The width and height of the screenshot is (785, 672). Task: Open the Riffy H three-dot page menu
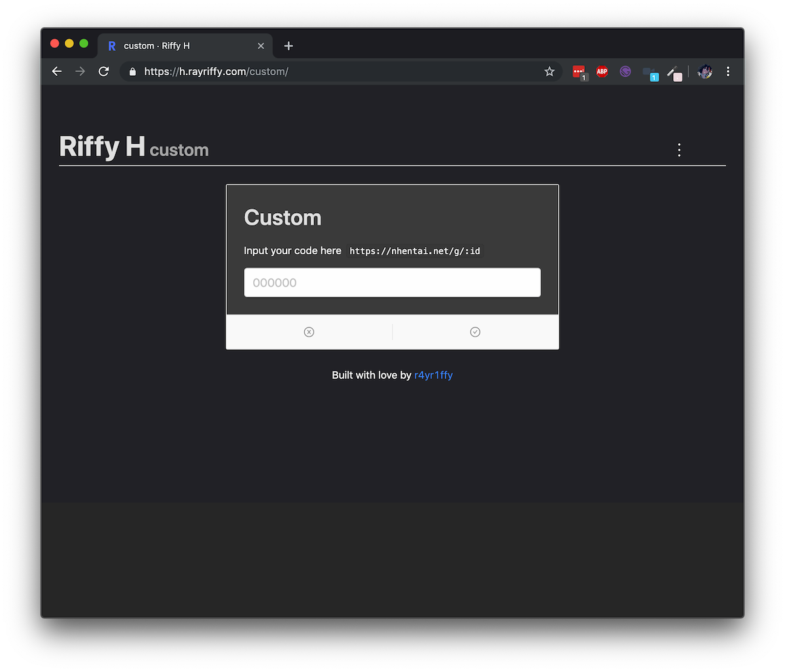click(x=679, y=150)
